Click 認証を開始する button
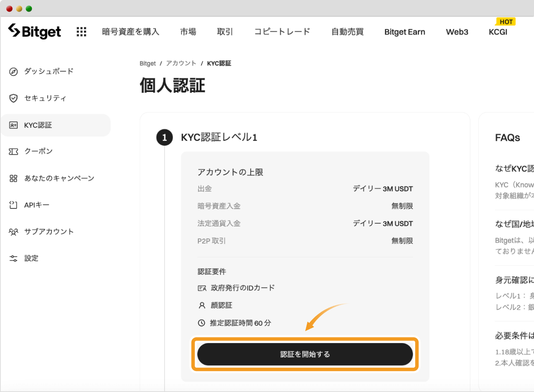The height and width of the screenshot is (392, 534). tap(305, 354)
